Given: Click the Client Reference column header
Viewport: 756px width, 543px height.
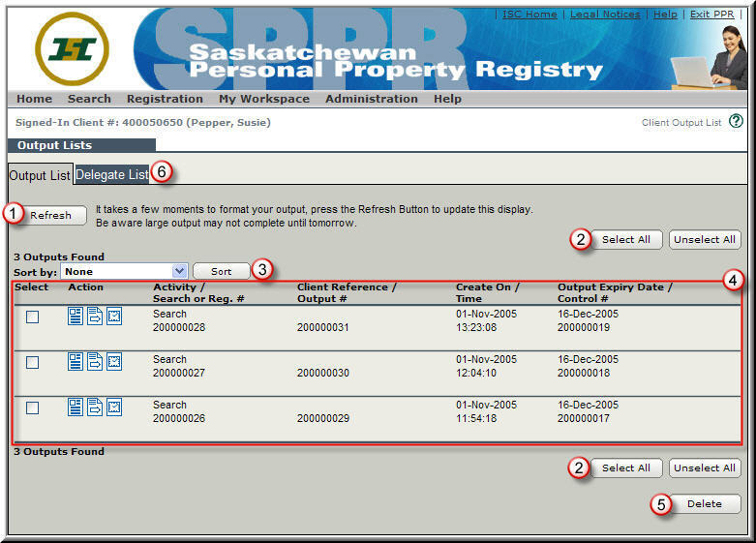Looking at the screenshot, I should (x=347, y=292).
